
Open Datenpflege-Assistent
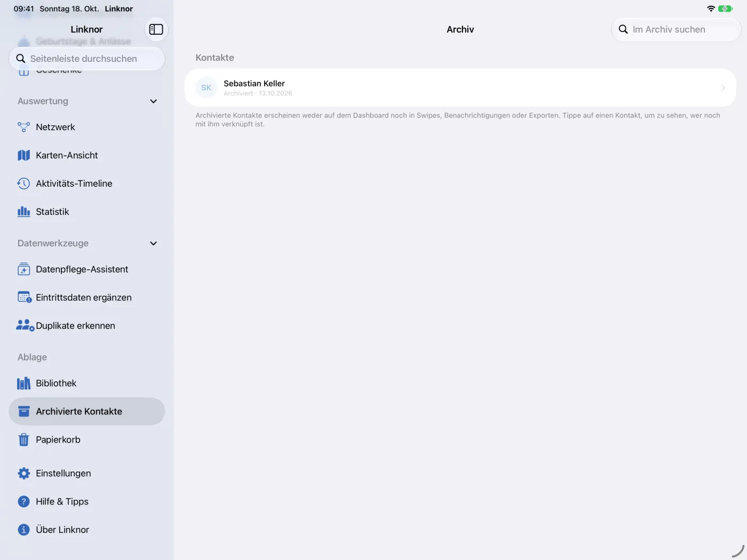click(x=87, y=269)
